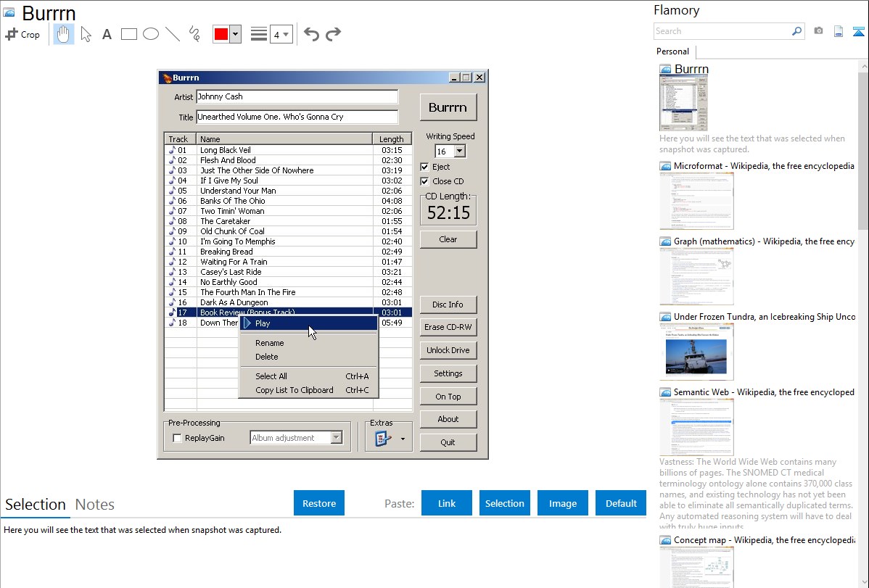Redo the last annotation
The width and height of the screenshot is (869, 588).
point(333,34)
